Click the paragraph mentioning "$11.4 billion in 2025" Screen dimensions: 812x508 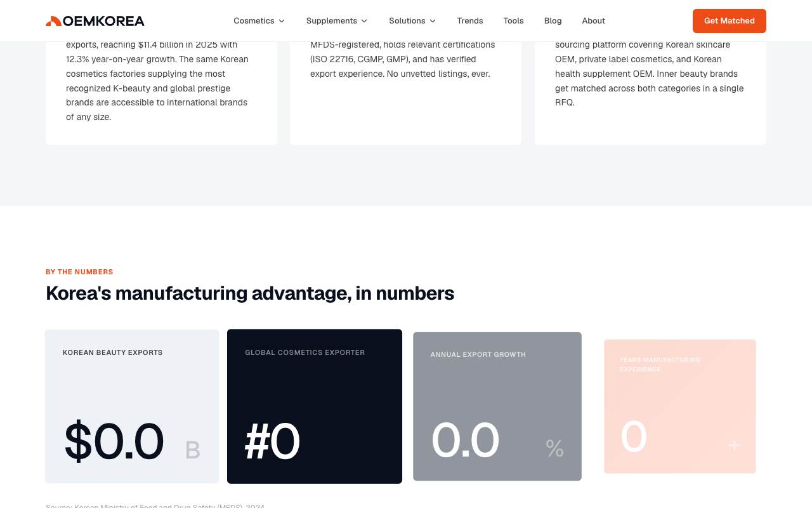pyautogui.click(x=159, y=81)
